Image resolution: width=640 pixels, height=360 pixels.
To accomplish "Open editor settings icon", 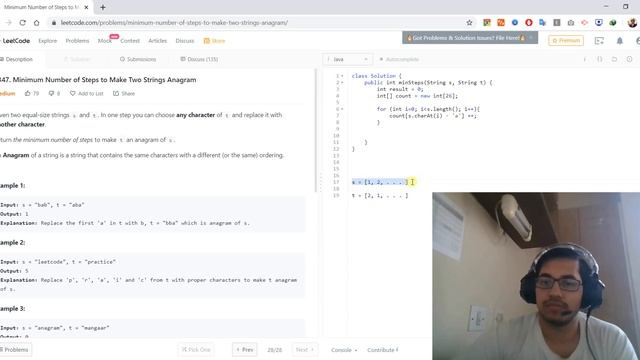I will 629,60.
